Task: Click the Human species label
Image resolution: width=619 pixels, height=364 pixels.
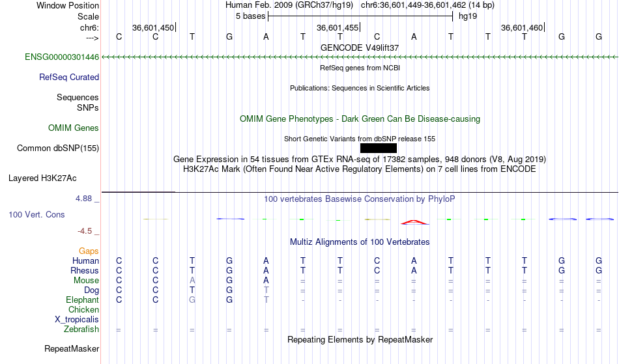Action: [x=85, y=261]
